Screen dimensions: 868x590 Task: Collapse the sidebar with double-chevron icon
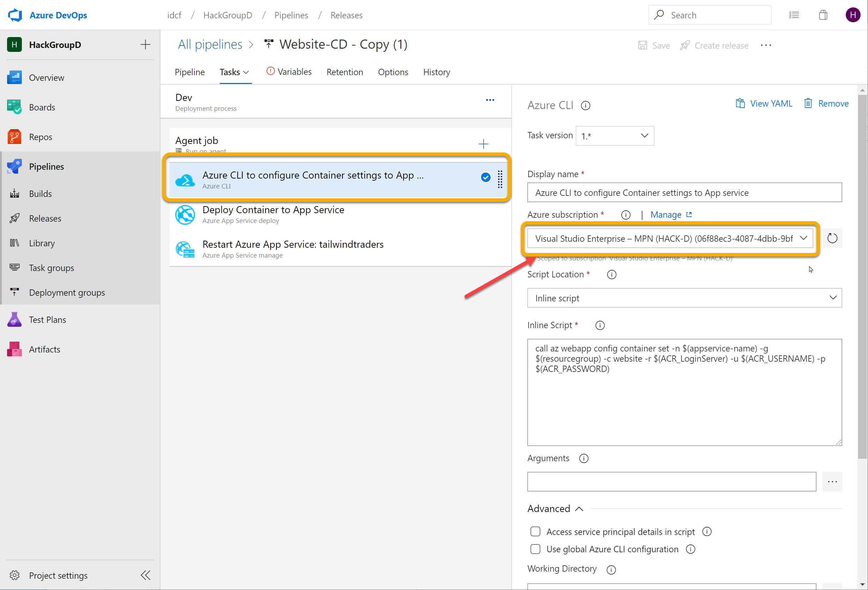tap(146, 575)
